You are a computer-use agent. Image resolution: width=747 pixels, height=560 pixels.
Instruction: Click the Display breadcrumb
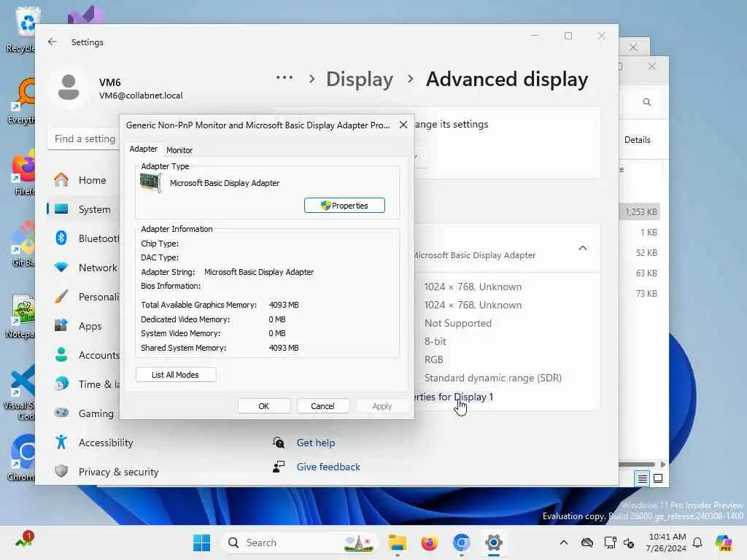360,79
